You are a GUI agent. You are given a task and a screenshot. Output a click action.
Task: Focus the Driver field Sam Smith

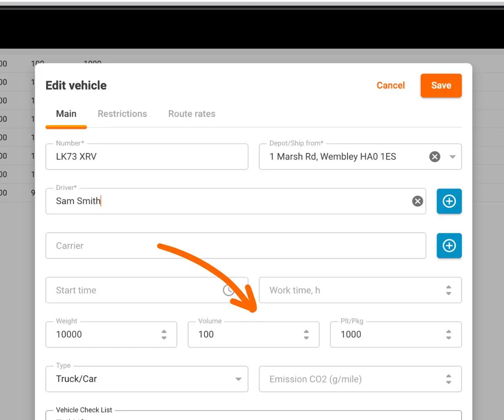pyautogui.click(x=236, y=201)
